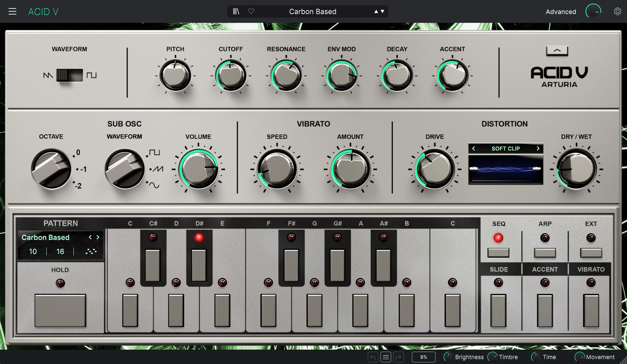The height and width of the screenshot is (364, 627).
Task: Click the pattern length 16 value
Action: click(x=60, y=251)
